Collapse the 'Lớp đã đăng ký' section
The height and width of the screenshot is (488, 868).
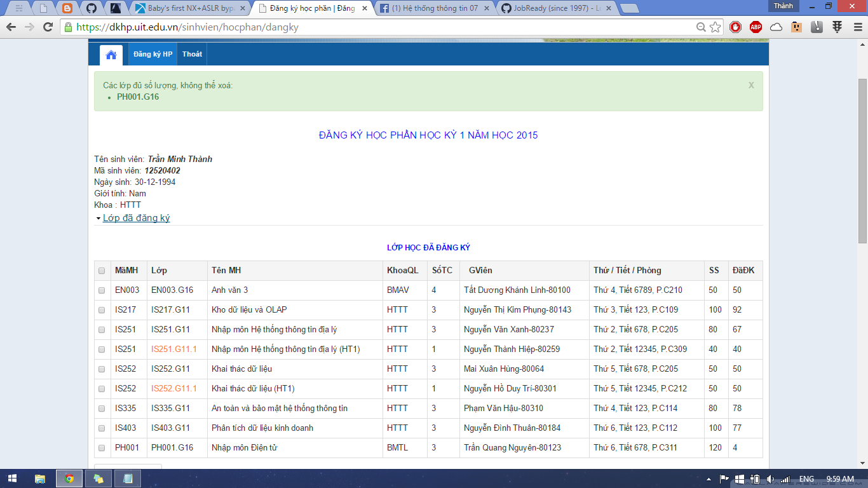[136, 218]
